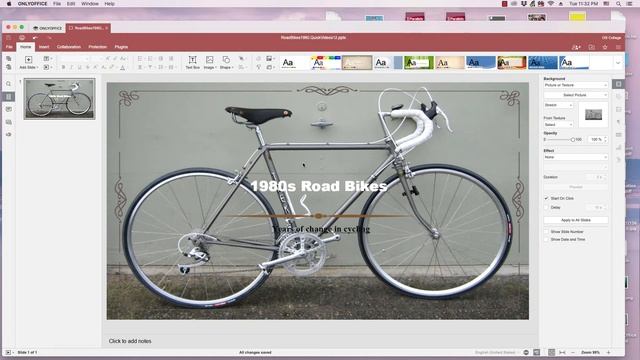The width and height of the screenshot is (640, 360).
Task: Open the Effect None dropdown
Action: (x=576, y=157)
